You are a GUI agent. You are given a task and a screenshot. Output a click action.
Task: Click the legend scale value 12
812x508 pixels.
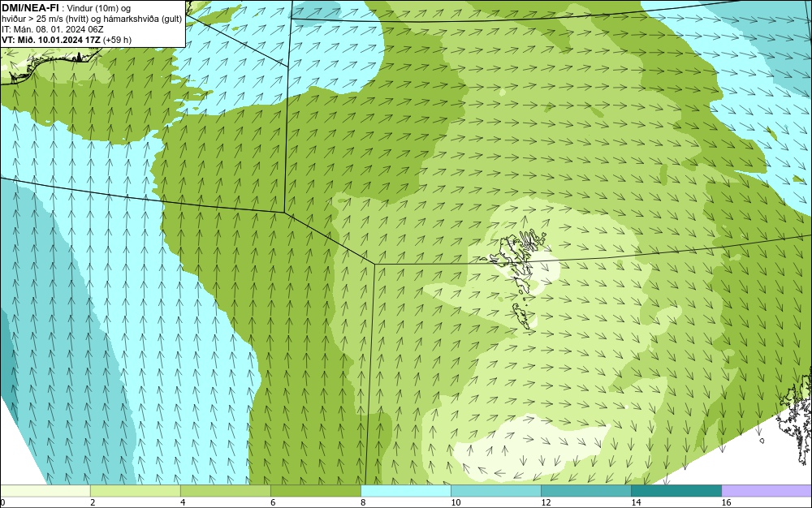546,502
